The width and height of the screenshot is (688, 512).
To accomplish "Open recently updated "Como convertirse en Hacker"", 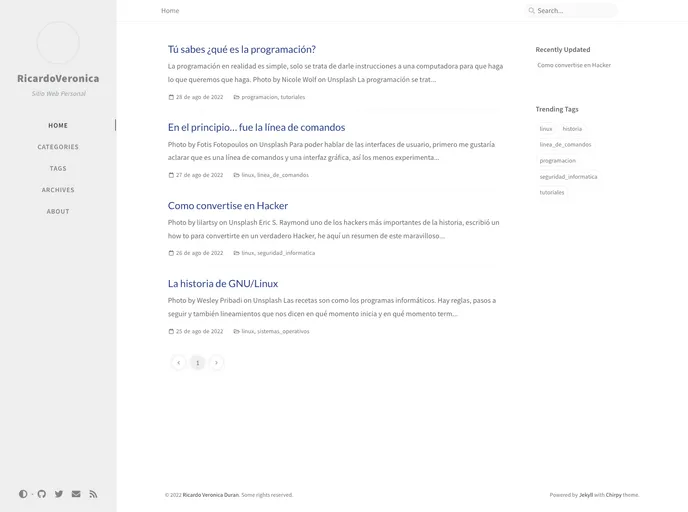I will pos(574,65).
